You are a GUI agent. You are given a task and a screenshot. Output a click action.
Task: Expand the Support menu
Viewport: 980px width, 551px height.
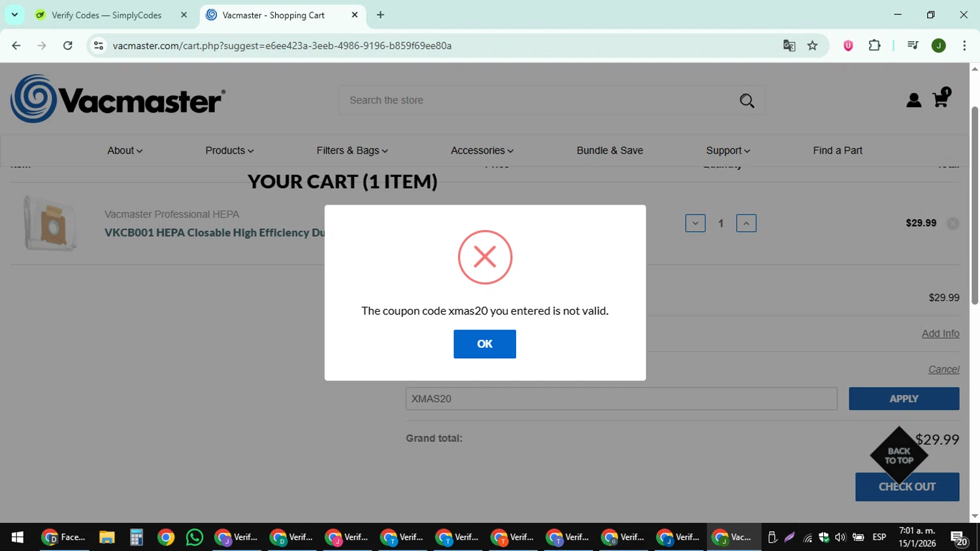728,150
